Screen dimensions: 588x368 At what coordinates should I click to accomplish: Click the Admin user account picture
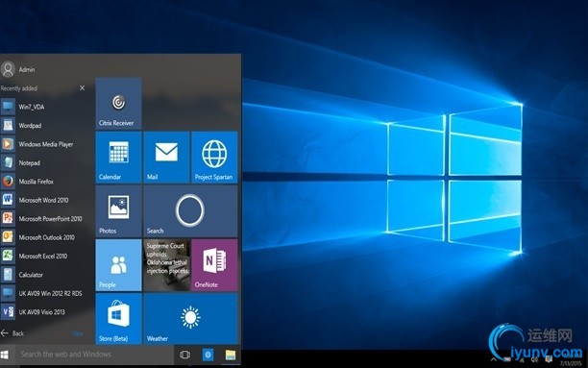click(8, 69)
